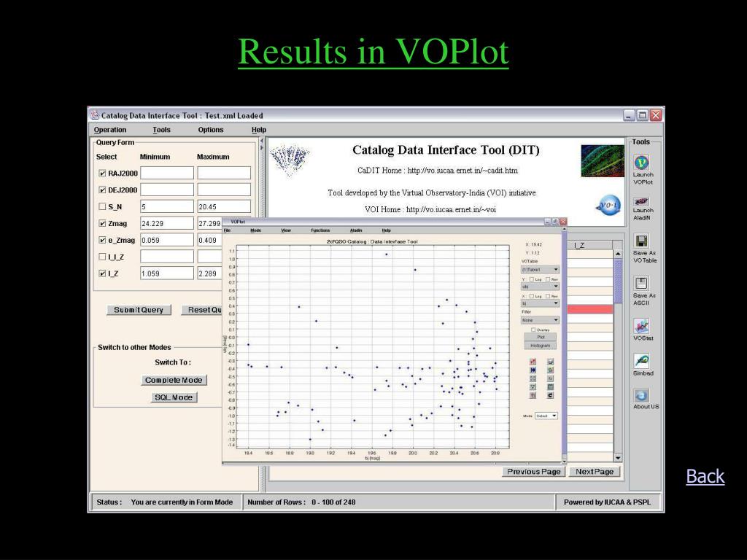The width and height of the screenshot is (747, 560).
Task: Minimize the VOPlot internal window
Action: point(548,222)
